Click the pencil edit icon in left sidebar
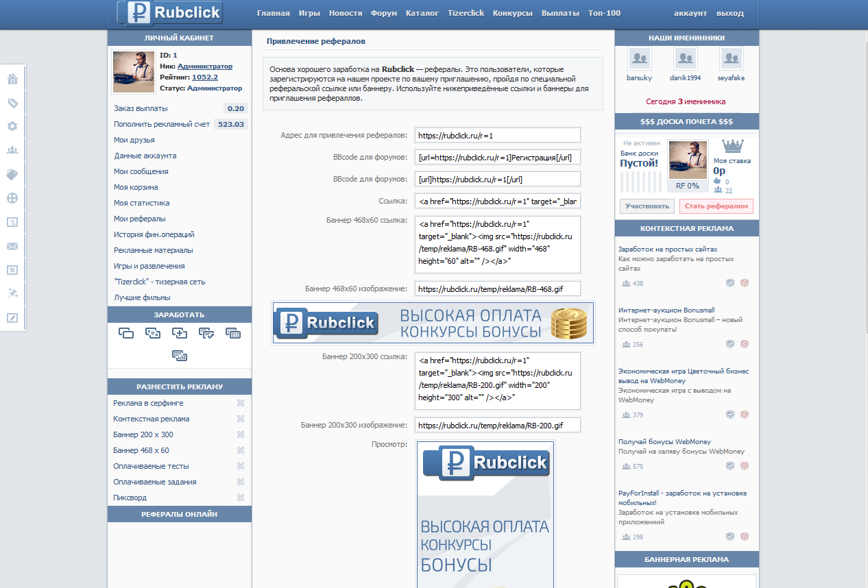The width and height of the screenshot is (868, 588). pos(12,317)
